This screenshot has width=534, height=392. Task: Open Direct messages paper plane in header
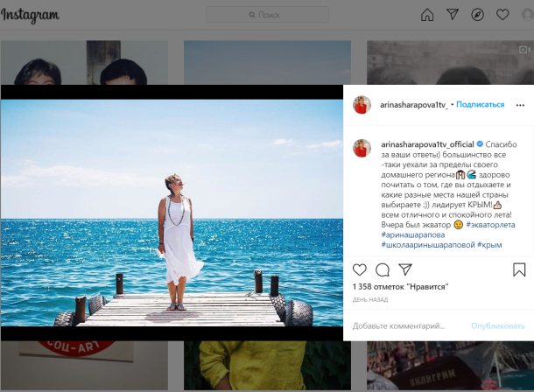[x=453, y=15]
